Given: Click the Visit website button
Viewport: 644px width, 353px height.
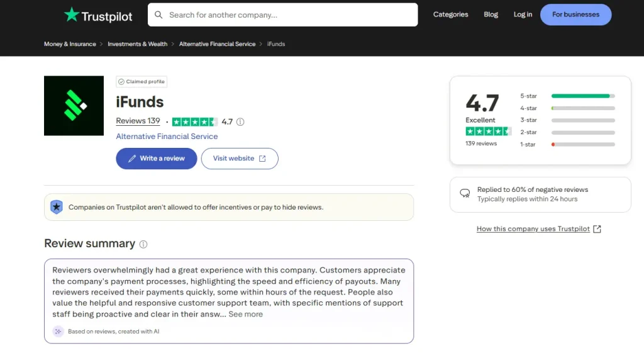Looking at the screenshot, I should 240,159.
